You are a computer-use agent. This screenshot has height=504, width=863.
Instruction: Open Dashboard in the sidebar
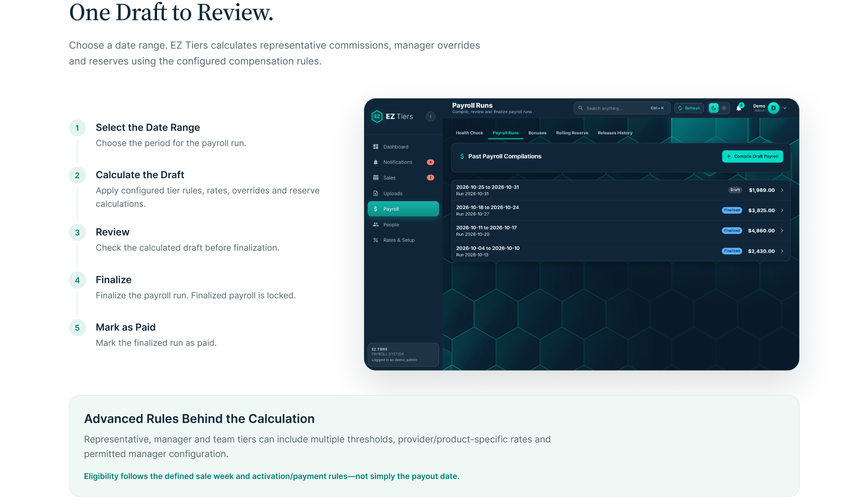403,147
